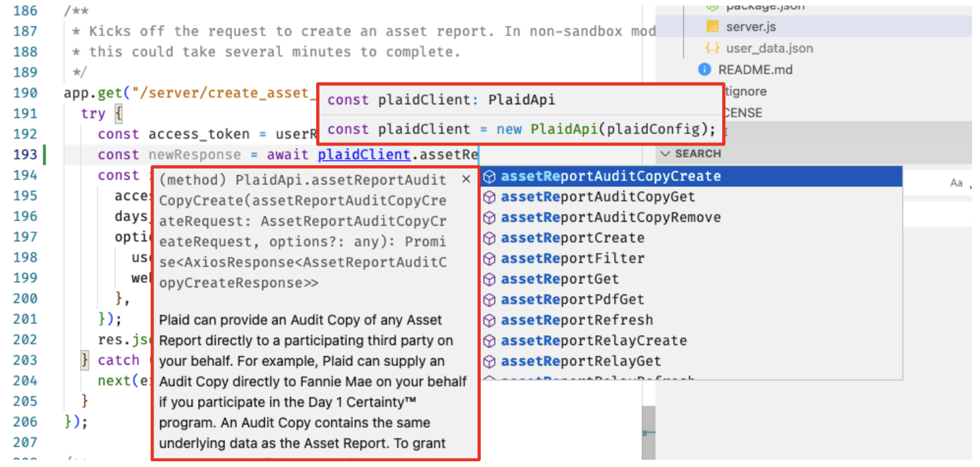
Task: Click the plaidClient link on line 193
Action: click(364, 155)
